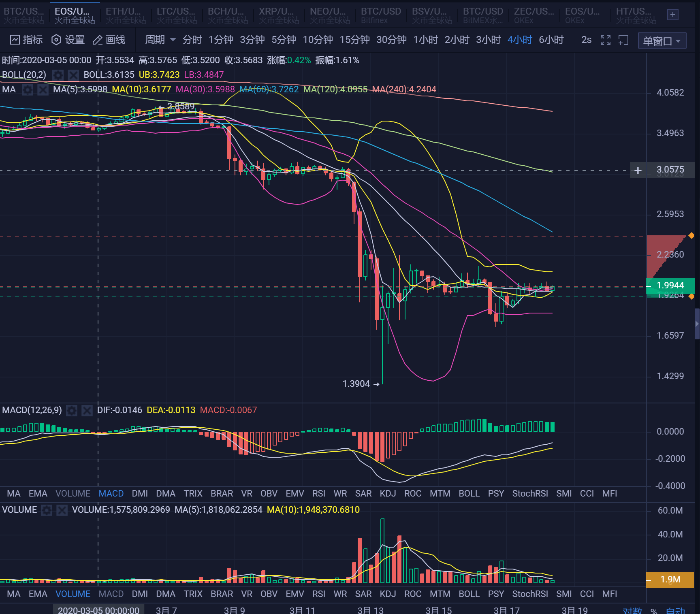
Task: Open the BTC/USD Bitfinex tab
Action: click(x=381, y=15)
